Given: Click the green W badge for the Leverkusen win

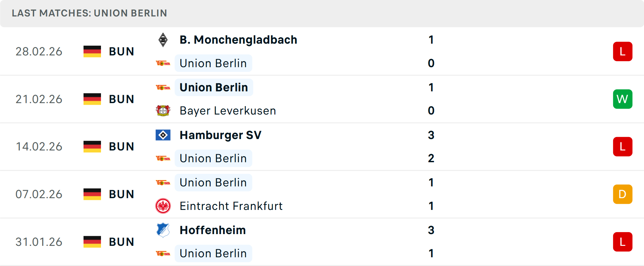Looking at the screenshot, I should pyautogui.click(x=623, y=99).
